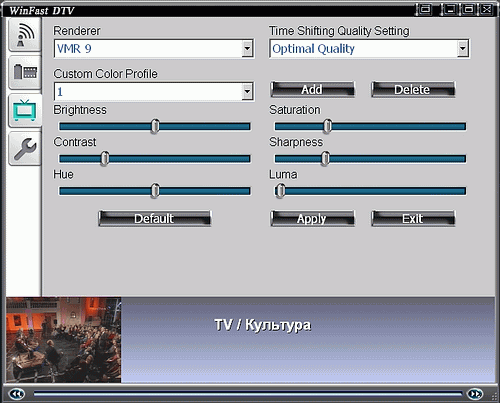This screenshot has width=500, height=403.
Task: Click the Add button
Action: click(x=312, y=89)
